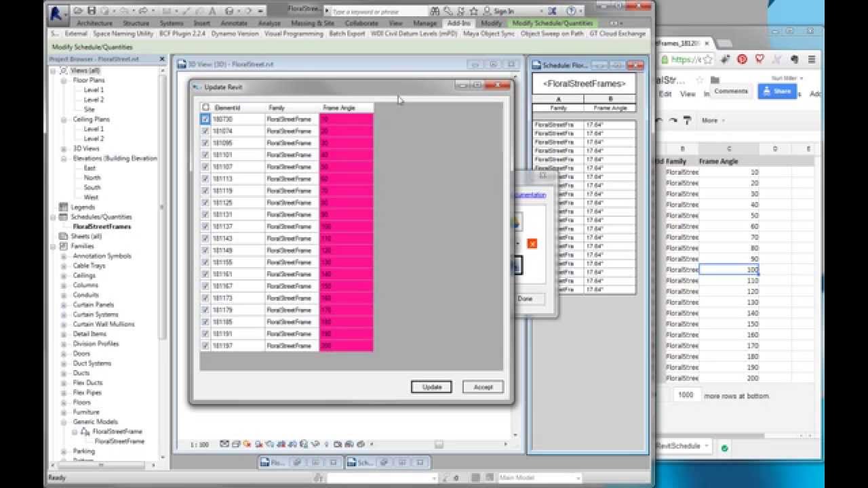The width and height of the screenshot is (868, 488).
Task: Open the Architecture ribbon tab
Action: (95, 23)
